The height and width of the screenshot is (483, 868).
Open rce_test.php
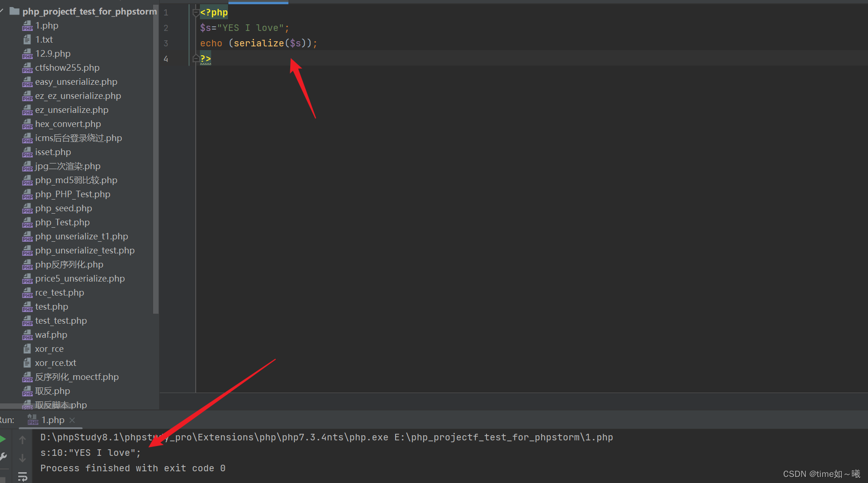59,293
